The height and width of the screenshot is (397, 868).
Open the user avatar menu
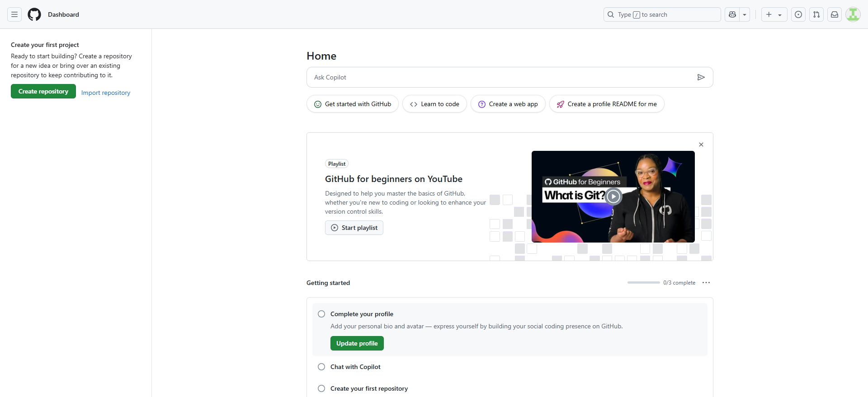tap(853, 14)
